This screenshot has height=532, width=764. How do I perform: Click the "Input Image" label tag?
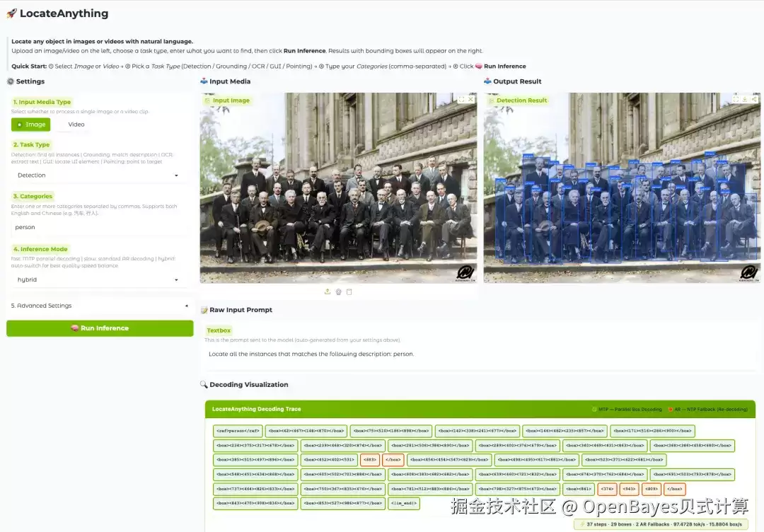[x=228, y=100]
